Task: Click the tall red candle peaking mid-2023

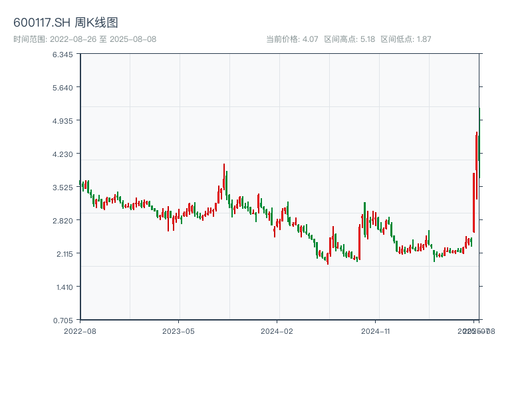Action: pyautogui.click(x=224, y=183)
